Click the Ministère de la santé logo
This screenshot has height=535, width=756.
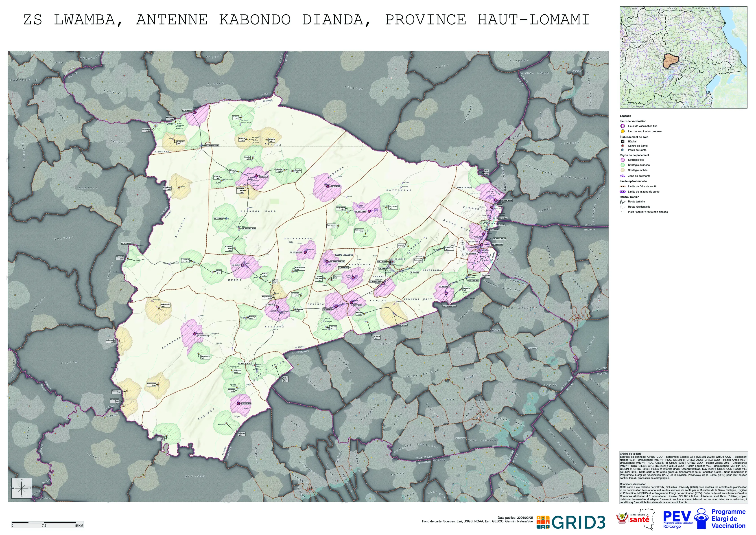click(636, 520)
